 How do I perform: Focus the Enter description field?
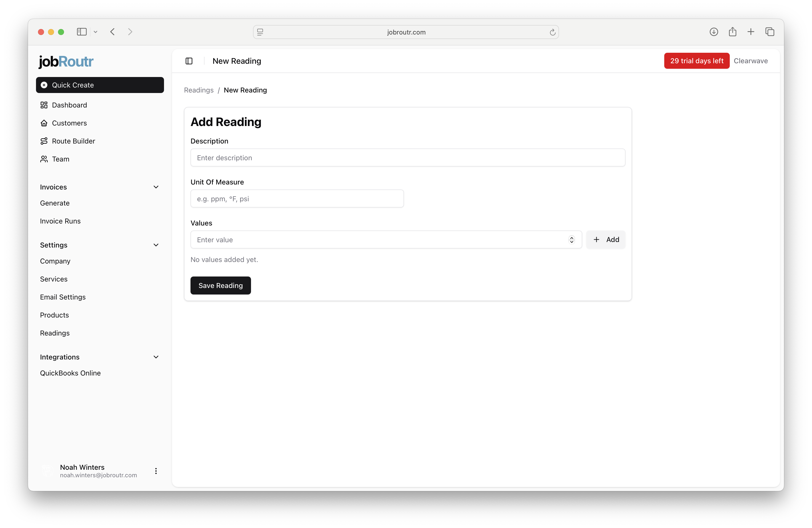tap(407, 157)
